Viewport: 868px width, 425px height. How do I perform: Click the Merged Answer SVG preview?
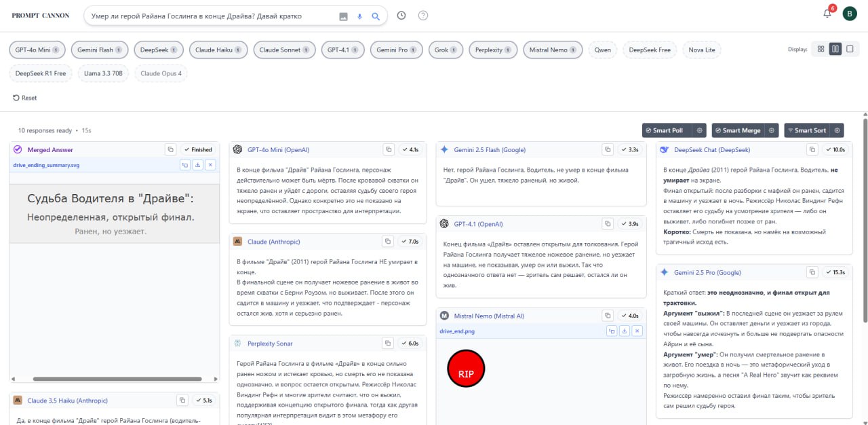114,214
